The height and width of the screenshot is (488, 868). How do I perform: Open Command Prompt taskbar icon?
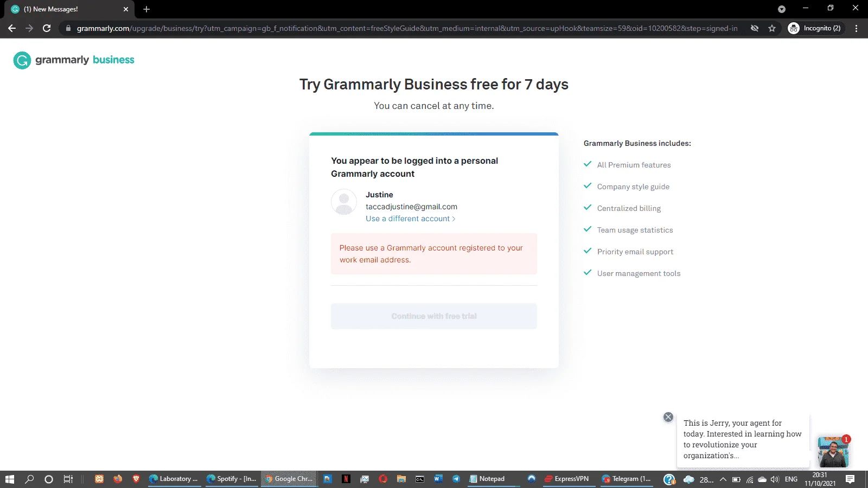[420, 479]
